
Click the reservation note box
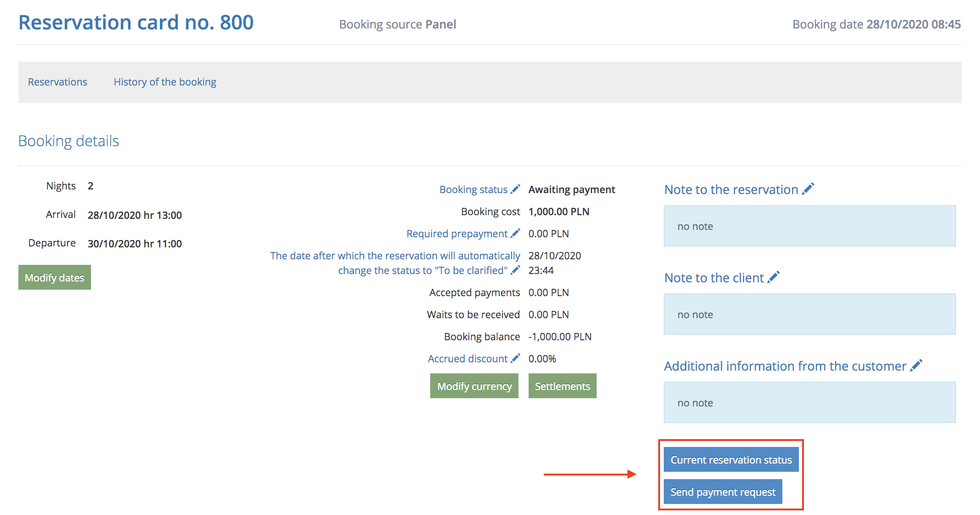pos(809,226)
